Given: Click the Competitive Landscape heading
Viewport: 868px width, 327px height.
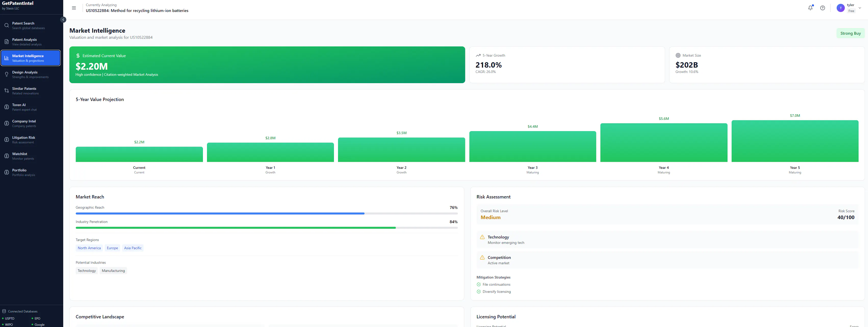Looking at the screenshot, I should 100,317.
